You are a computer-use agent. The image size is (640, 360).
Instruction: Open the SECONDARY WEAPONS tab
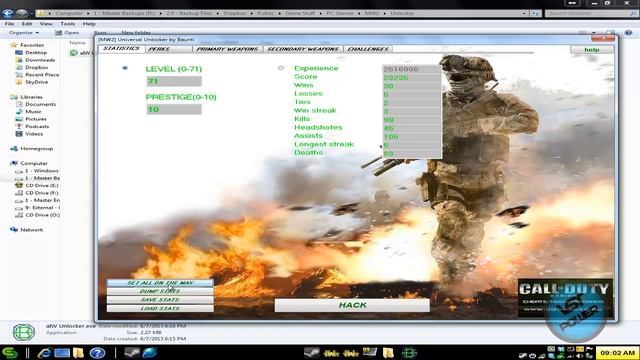(x=303, y=49)
